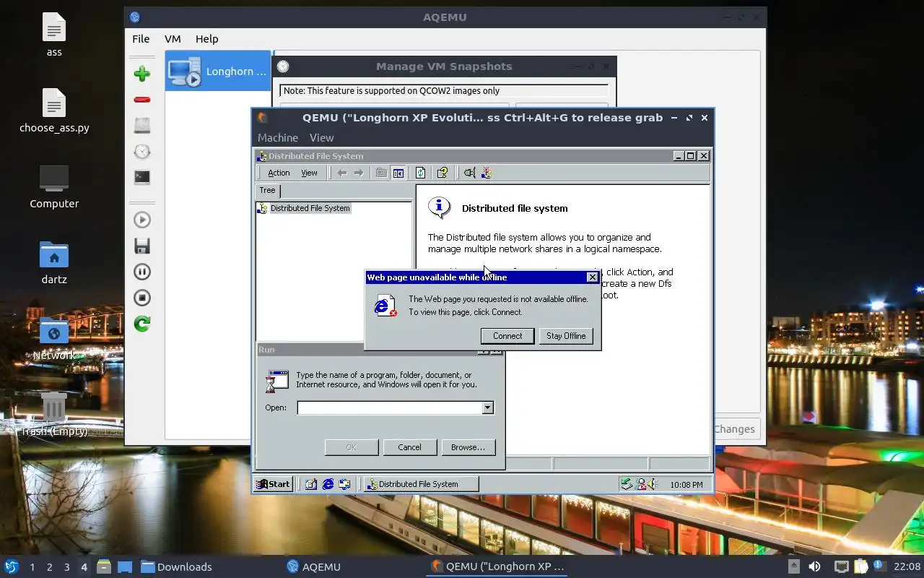Click the Show Desktop quick launch icon

[x=311, y=484]
